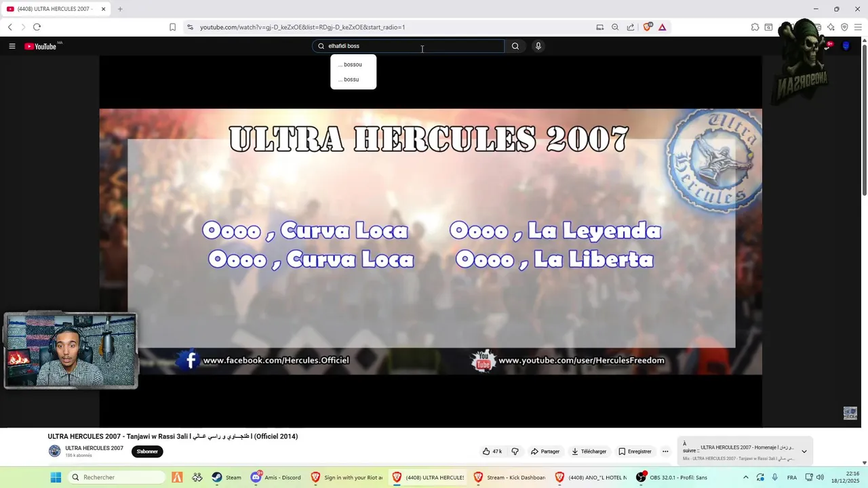Open the volume speaker tray icon
The height and width of the screenshot is (488, 868).
(820, 477)
